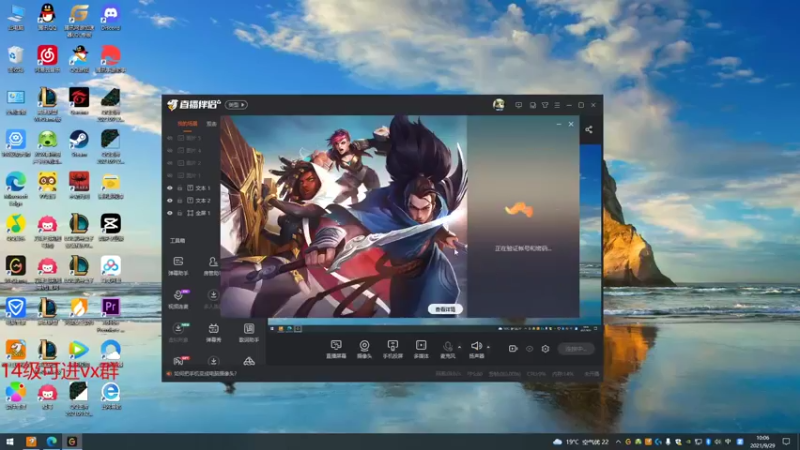The width and height of the screenshot is (800, 450).
Task: Open the hamburger menu in title bar
Action: tap(557, 105)
